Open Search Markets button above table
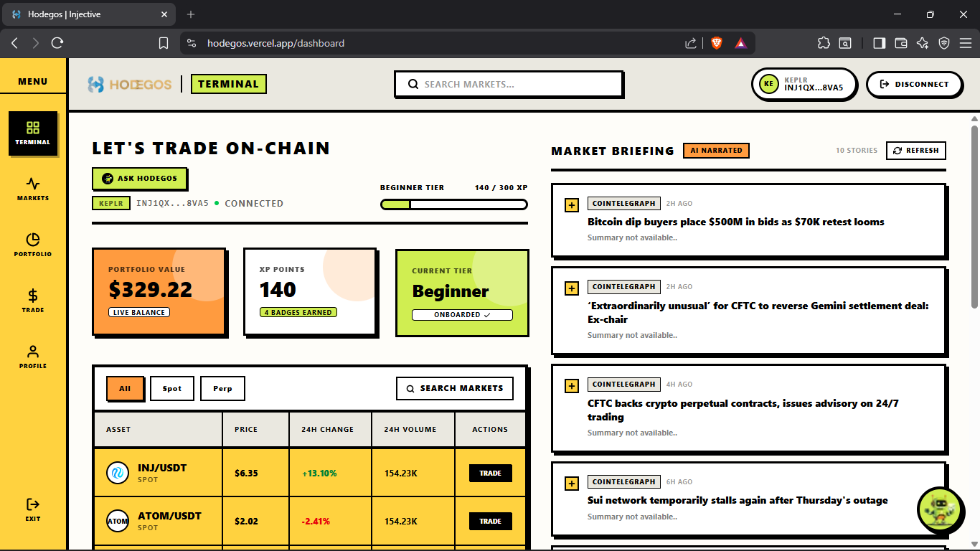Image resolution: width=980 pixels, height=551 pixels. click(x=455, y=388)
